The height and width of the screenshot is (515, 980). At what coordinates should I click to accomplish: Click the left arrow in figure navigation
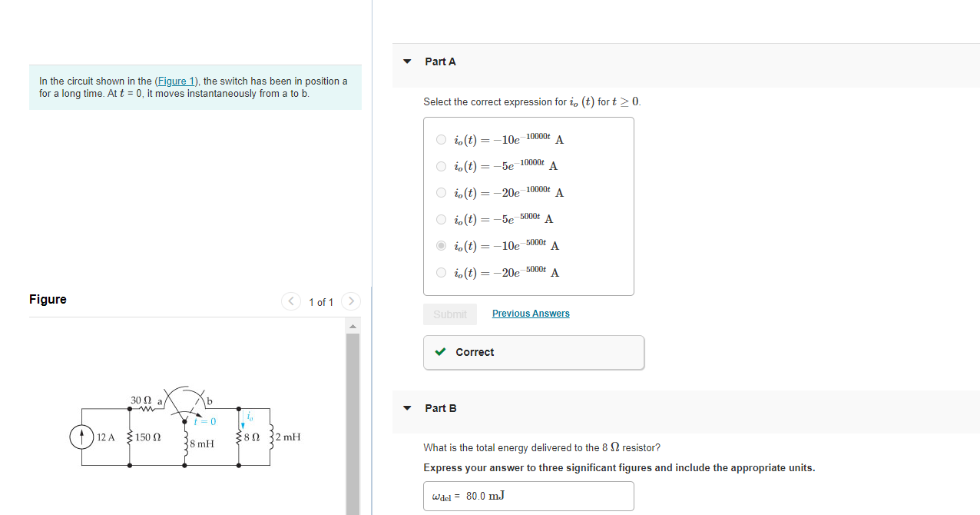pyautogui.click(x=290, y=301)
